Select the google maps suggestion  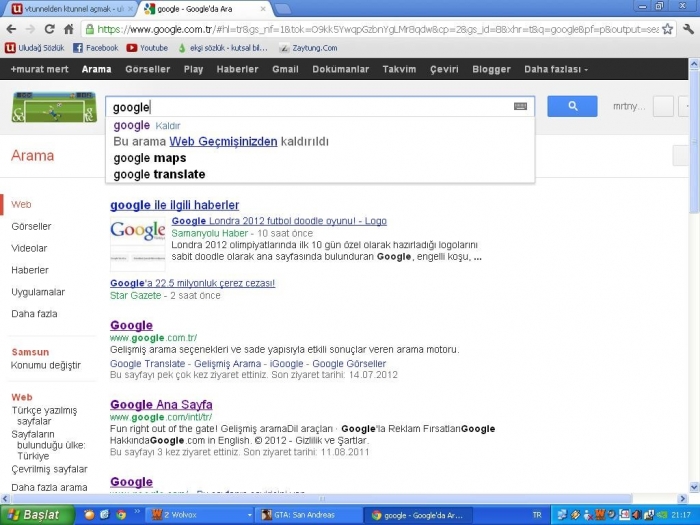coord(150,158)
